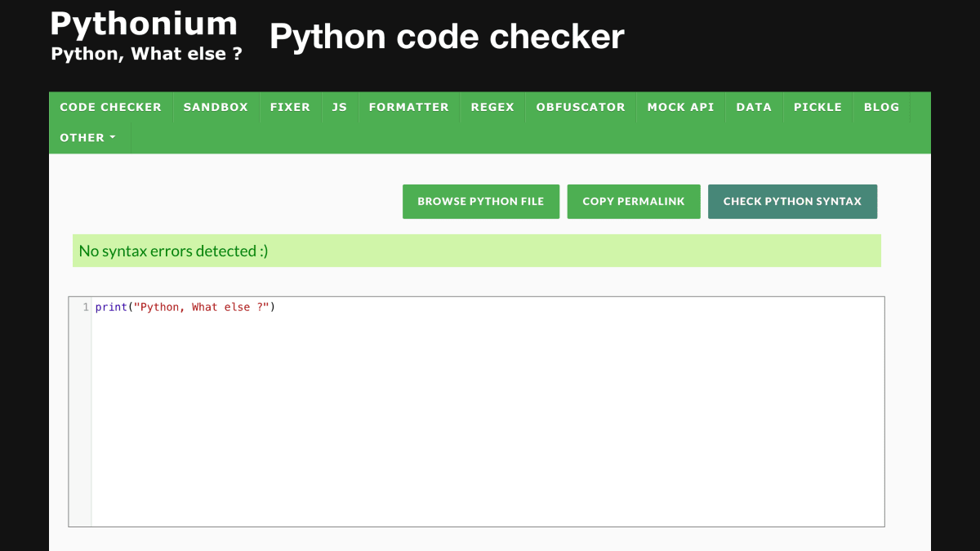Go to the Regex tool
Viewport: 980px width, 551px height.
[x=492, y=107]
